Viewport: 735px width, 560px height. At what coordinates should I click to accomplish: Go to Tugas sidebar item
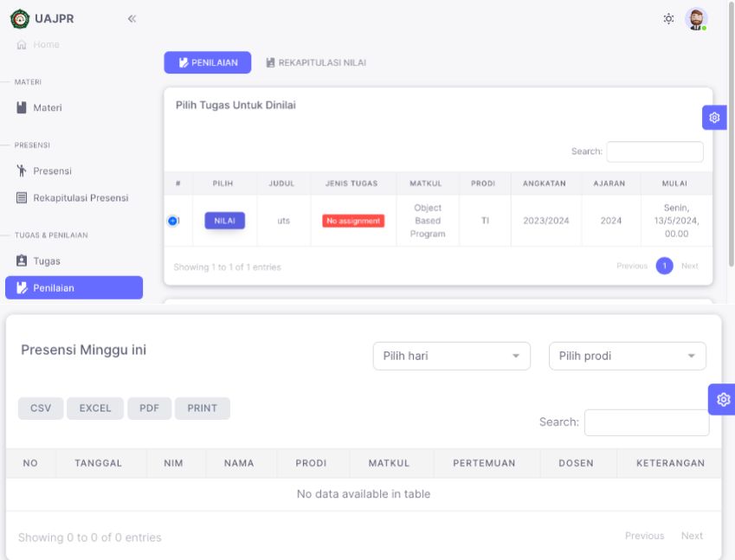pos(46,261)
